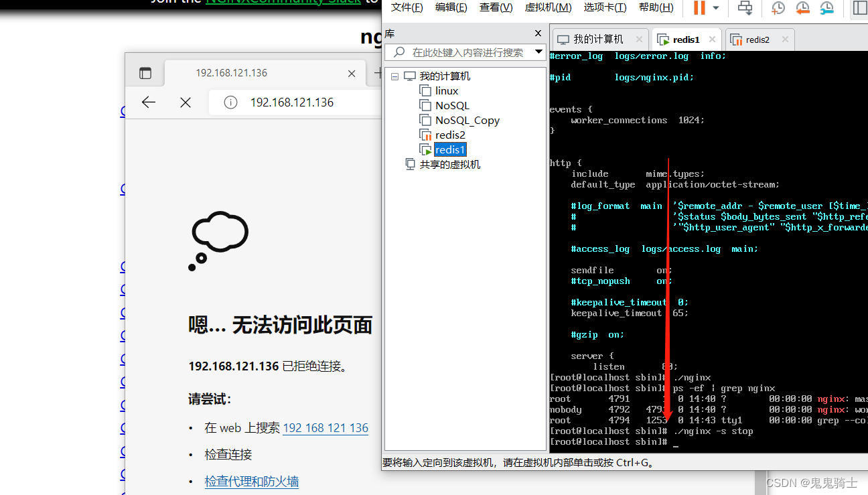Click the 请尝试: text on error page
868x495 pixels.
coord(210,399)
